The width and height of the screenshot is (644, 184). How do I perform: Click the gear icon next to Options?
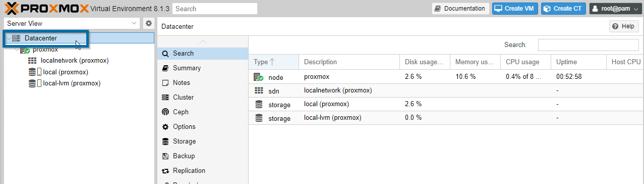(x=165, y=126)
